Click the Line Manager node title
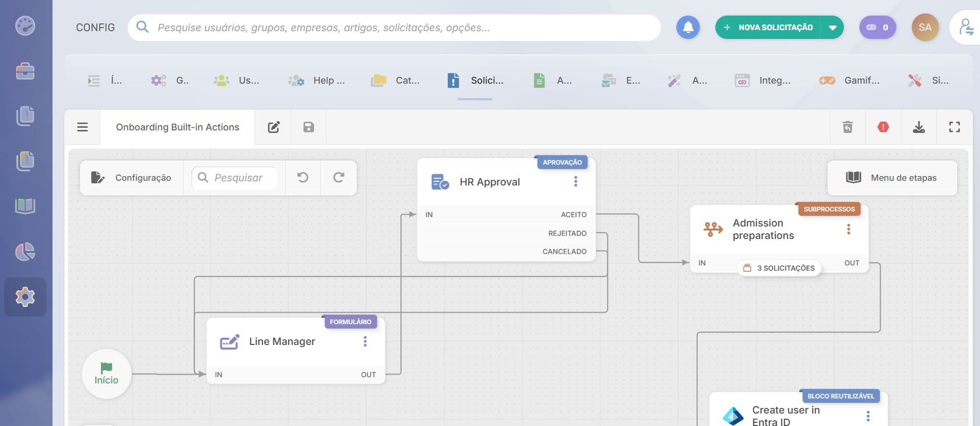 click(x=282, y=341)
